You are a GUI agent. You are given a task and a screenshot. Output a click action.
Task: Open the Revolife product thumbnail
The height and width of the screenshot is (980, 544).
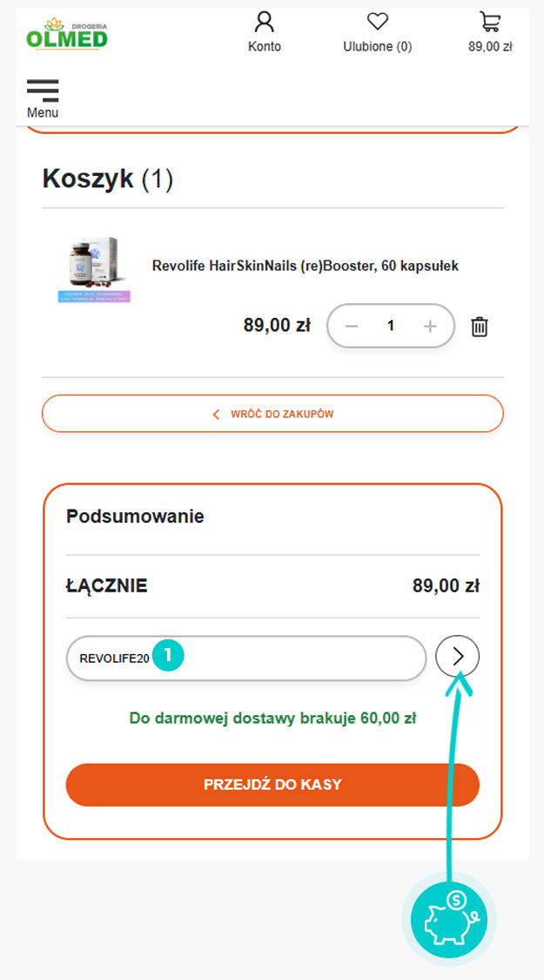pos(93,268)
